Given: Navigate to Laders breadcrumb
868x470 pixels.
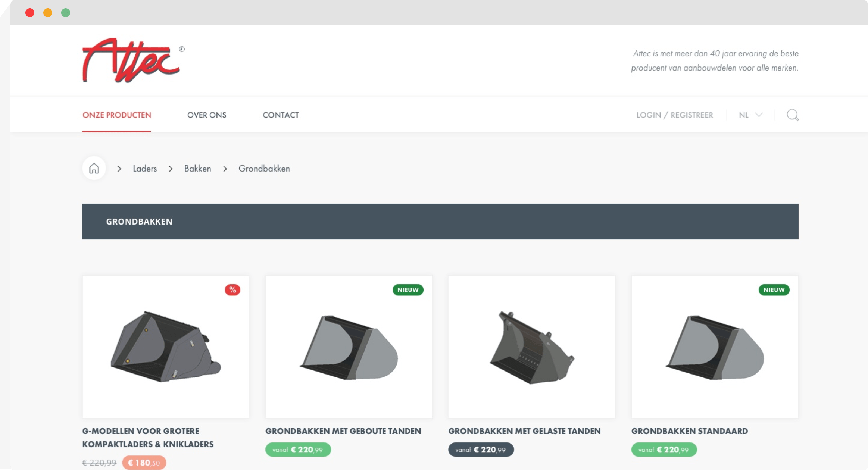Looking at the screenshot, I should click(145, 169).
